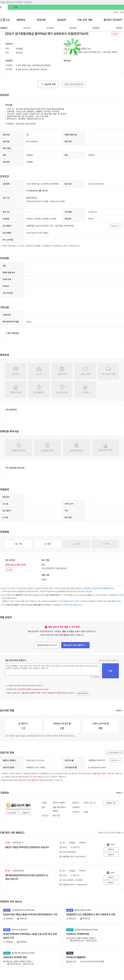Open the 취업지원 menu
Image resolution: width=124 pixels, height=980 pixels.
point(41,20)
